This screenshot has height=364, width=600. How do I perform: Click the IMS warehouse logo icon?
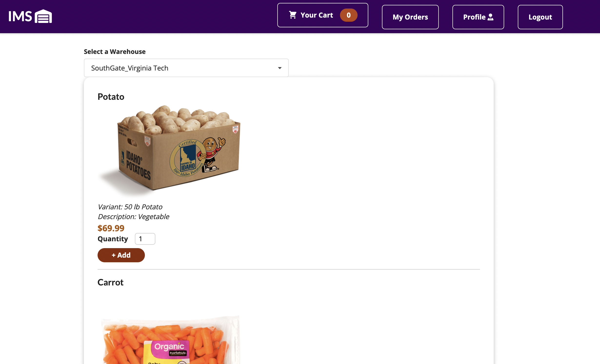pos(43,16)
